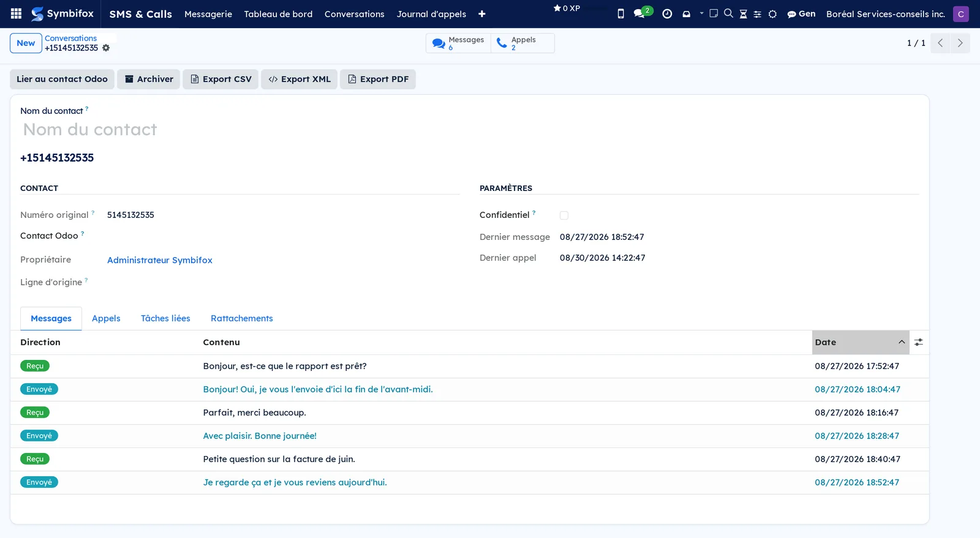Click the Numéro original field value

point(130,215)
